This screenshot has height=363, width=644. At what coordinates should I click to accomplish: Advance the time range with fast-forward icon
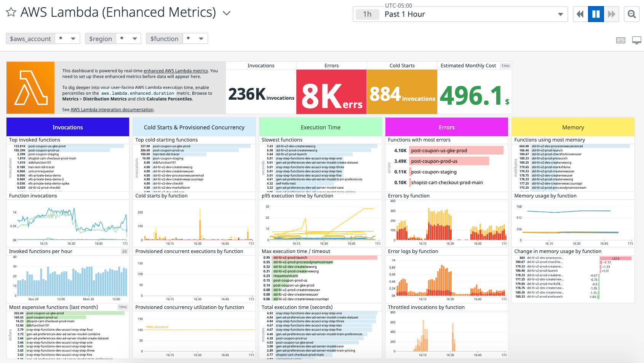612,14
